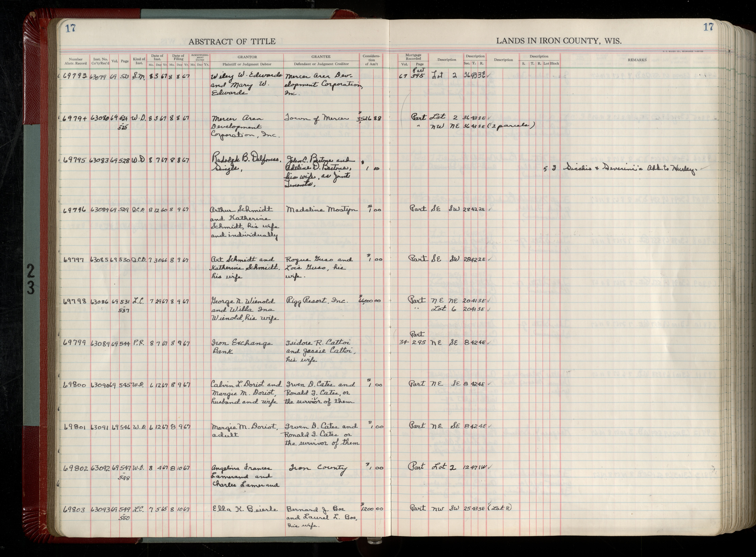Click the LANDS IN IRON COUNTY, WIS. heading
Viewport: 756px width, 557px height.
559,41
